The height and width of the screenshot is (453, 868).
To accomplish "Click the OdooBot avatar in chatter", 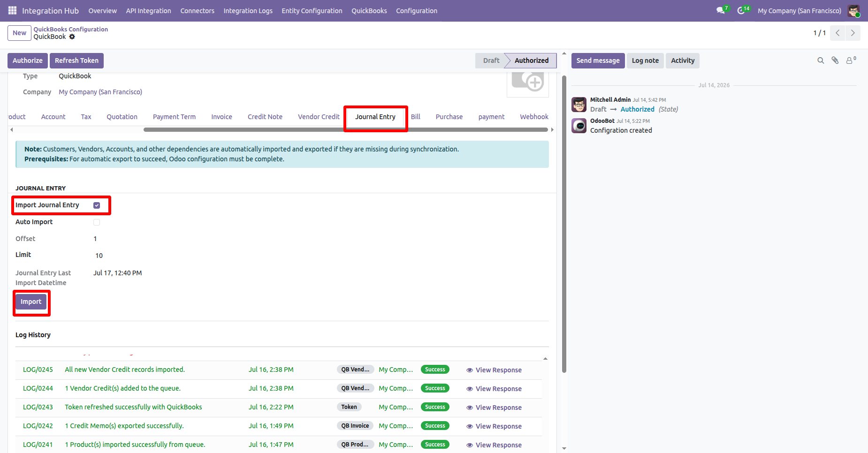I will coord(579,126).
